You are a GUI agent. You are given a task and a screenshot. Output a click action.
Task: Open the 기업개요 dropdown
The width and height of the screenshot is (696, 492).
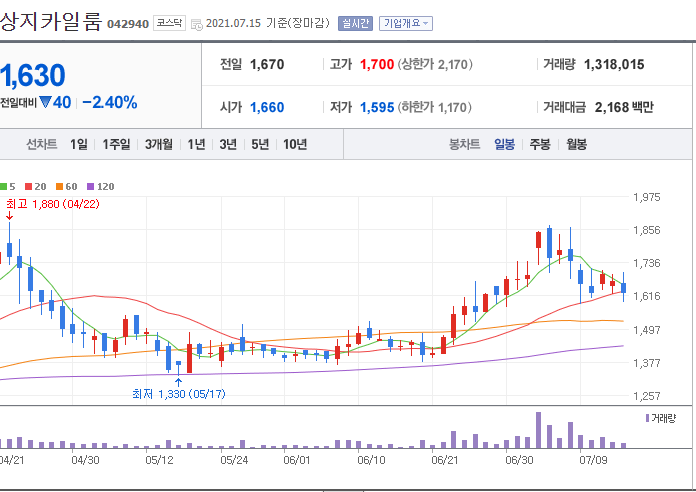(x=406, y=24)
